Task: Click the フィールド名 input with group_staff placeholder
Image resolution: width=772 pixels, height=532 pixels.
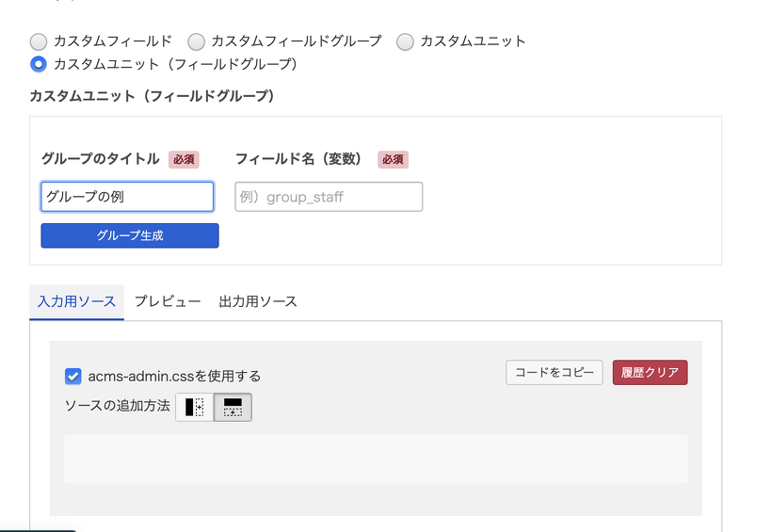Action: [329, 197]
